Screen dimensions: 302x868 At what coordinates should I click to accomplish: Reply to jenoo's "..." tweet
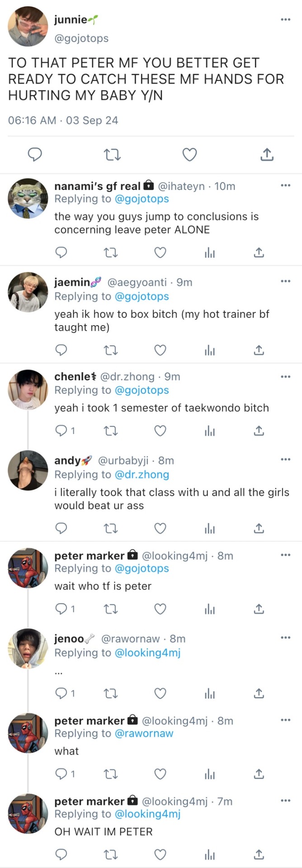click(x=65, y=693)
